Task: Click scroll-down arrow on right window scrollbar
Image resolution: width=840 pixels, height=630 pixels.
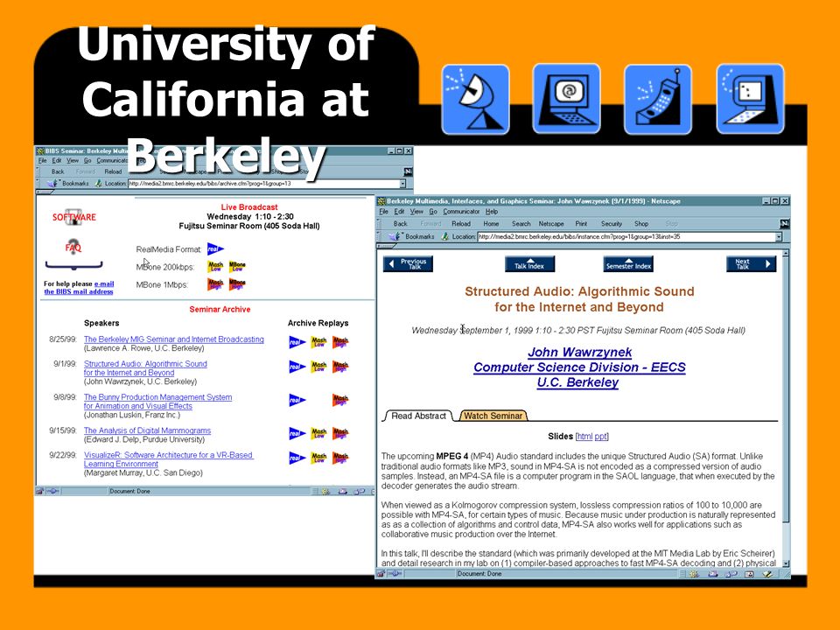Action: 786,563
